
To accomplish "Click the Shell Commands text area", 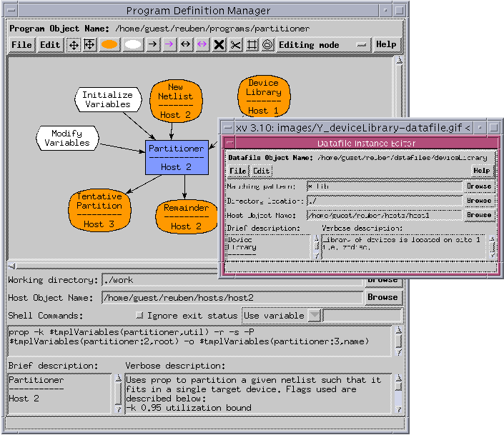I will pos(199,341).
